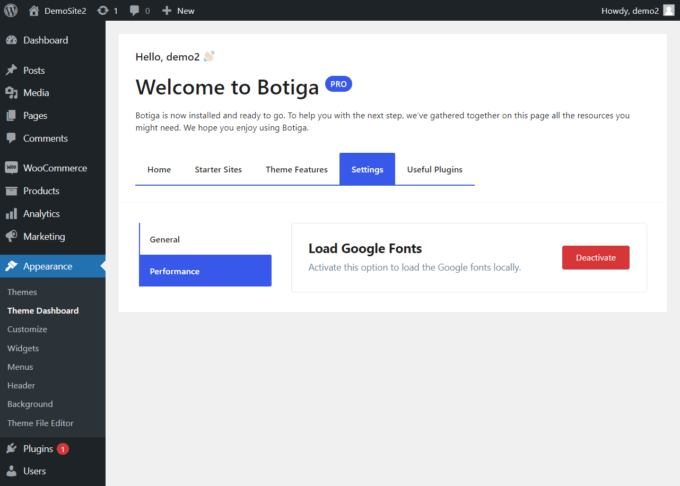680x486 pixels.
Task: Open the Theme Features tab
Action: tap(297, 169)
